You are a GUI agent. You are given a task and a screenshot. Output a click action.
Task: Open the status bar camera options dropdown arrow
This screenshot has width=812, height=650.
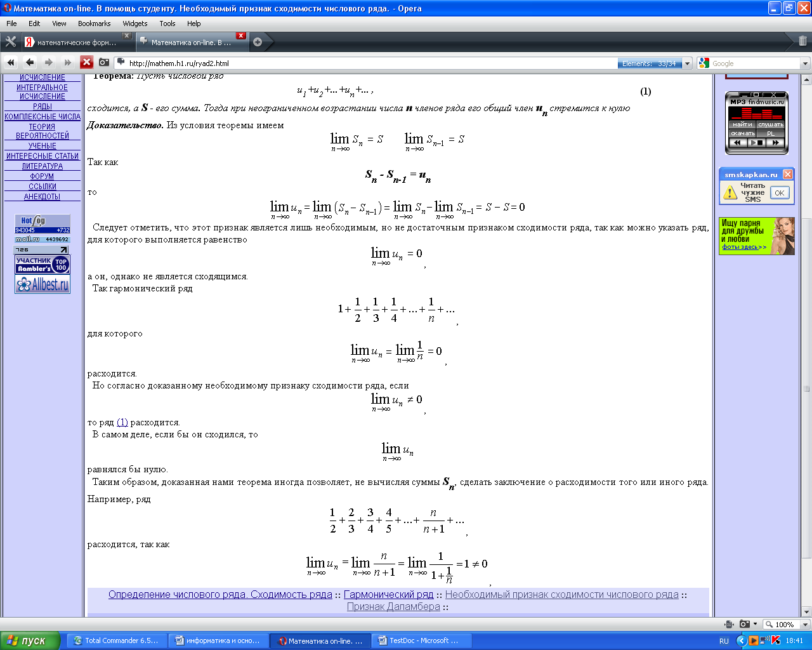[x=755, y=624]
